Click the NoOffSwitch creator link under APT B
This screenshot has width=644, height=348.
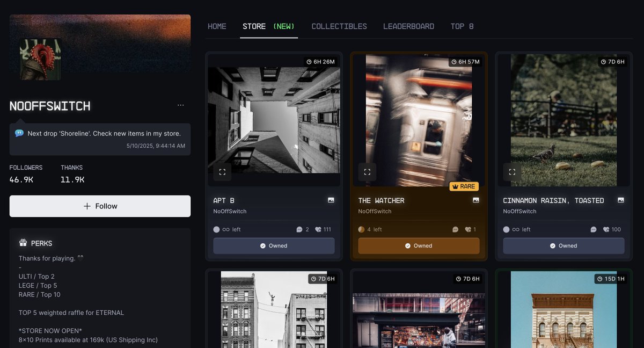coord(230,211)
